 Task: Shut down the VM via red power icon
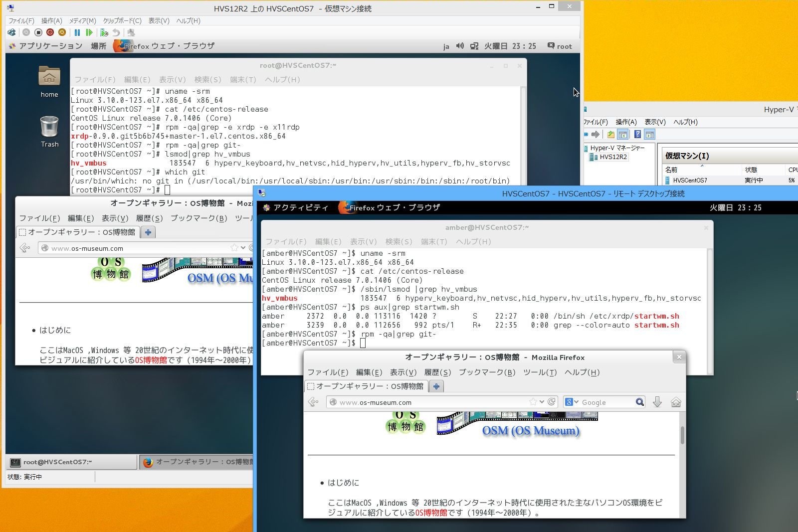(50, 32)
